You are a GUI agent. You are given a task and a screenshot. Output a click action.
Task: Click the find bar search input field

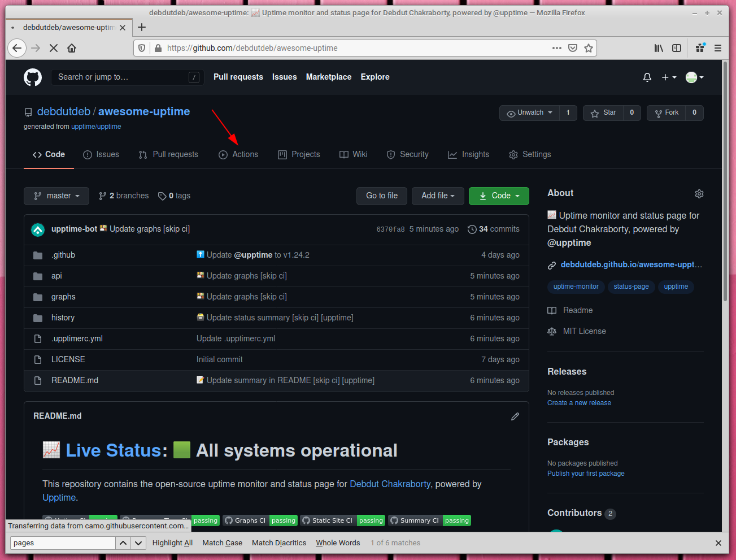click(62, 542)
